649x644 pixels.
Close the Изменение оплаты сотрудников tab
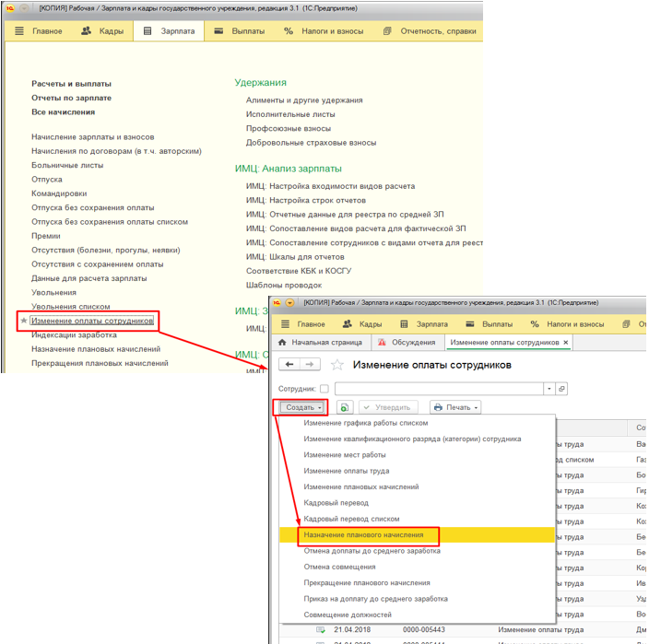(567, 343)
